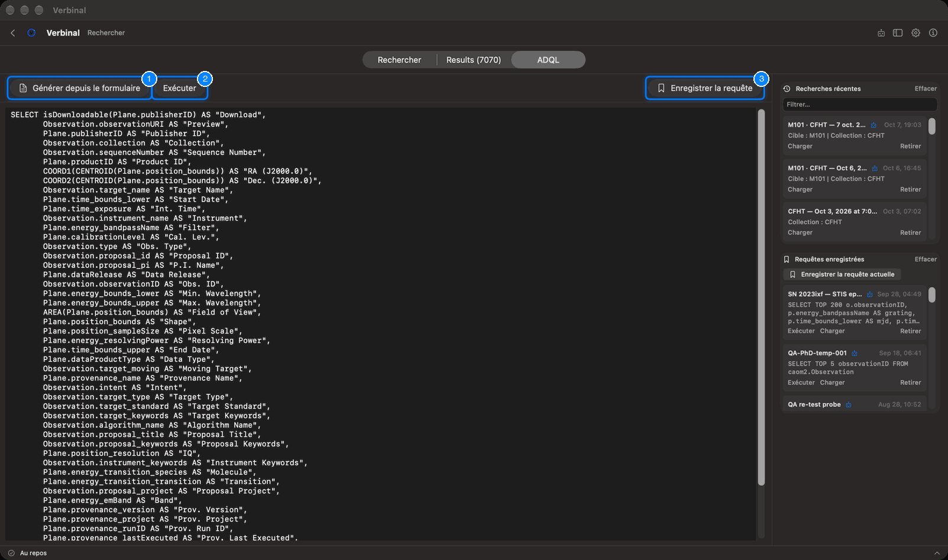Image resolution: width=948 pixels, height=560 pixels.
Task: Click the status check icon by Au repos
Action: pyautogui.click(x=11, y=553)
